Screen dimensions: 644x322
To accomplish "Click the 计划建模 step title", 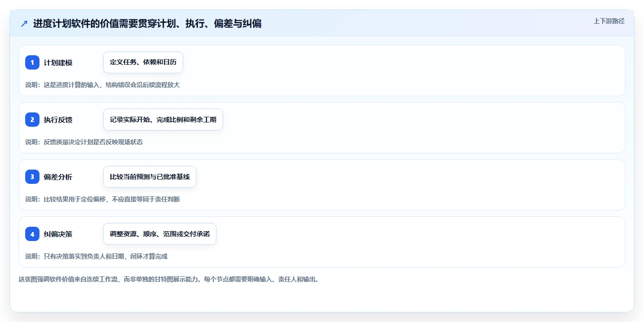I will tap(58, 62).
